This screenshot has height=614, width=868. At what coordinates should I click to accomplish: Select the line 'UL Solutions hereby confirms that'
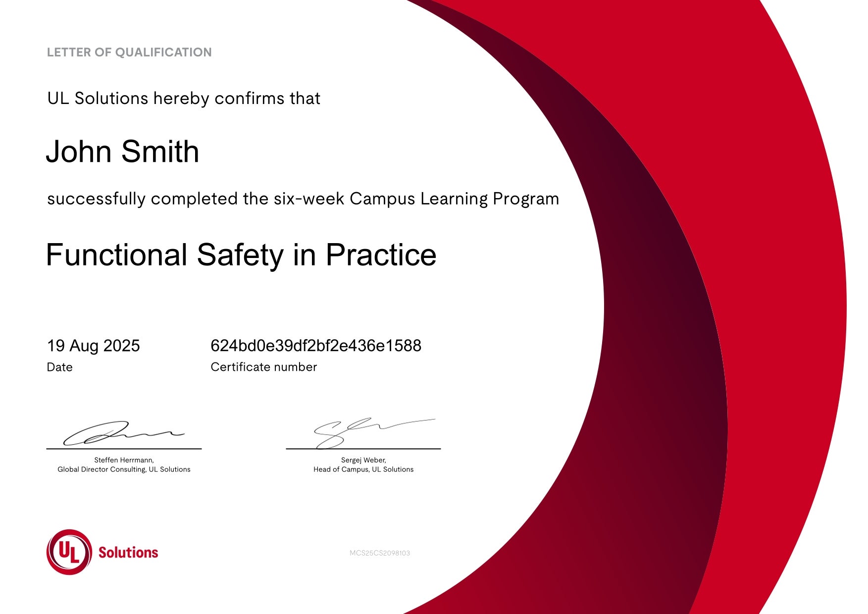point(184,98)
